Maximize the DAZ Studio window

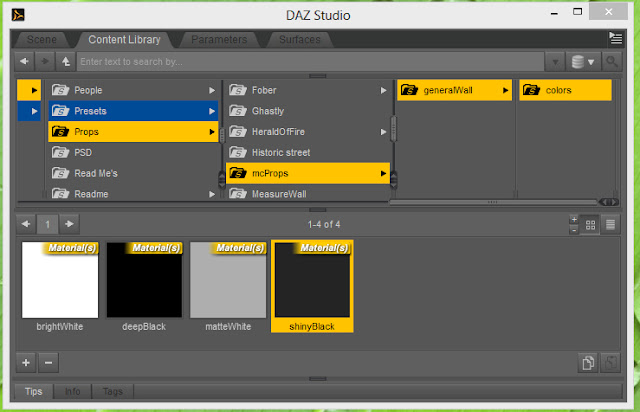point(577,12)
